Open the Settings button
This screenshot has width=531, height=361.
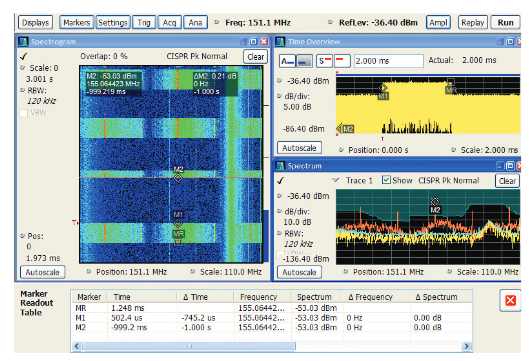pos(113,23)
